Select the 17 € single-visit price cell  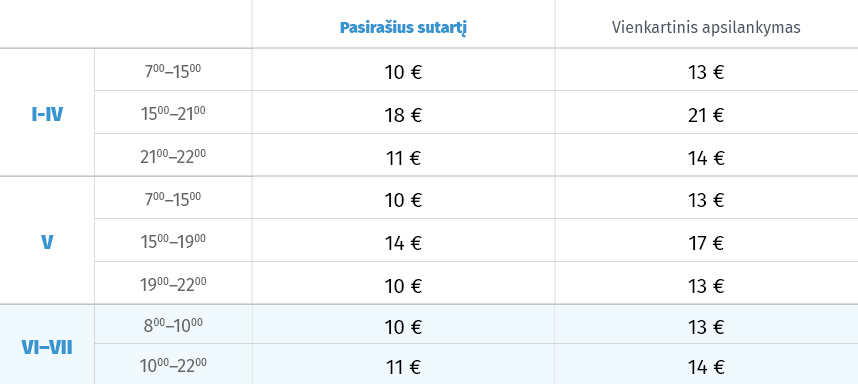point(706,243)
